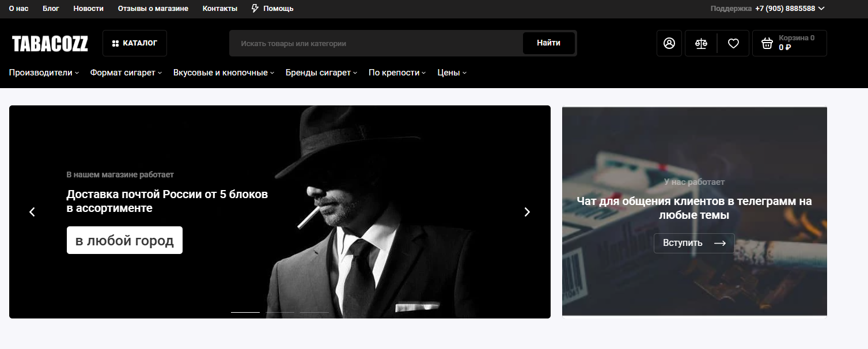Click the TABACOZZ logo
This screenshot has width=868, height=349.
coord(50,44)
